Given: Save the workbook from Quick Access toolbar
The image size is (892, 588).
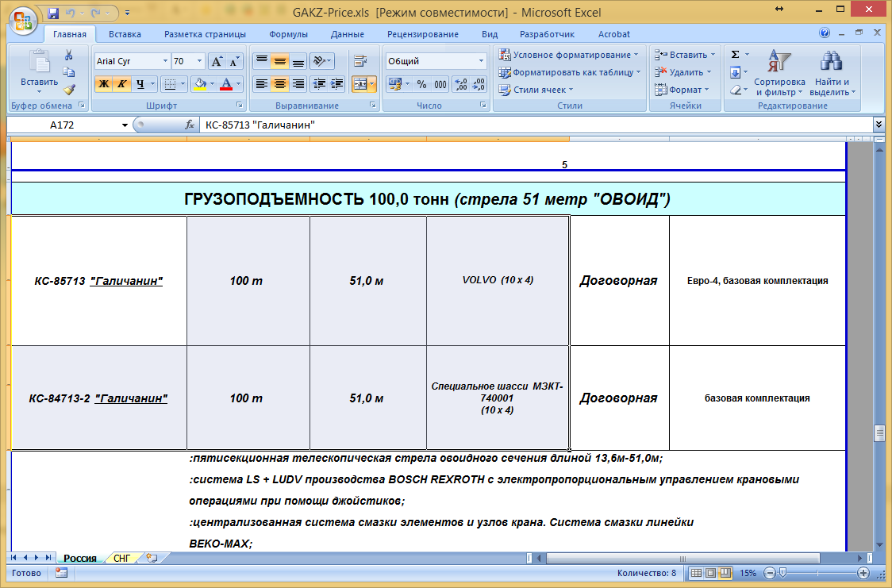Looking at the screenshot, I should [x=53, y=13].
